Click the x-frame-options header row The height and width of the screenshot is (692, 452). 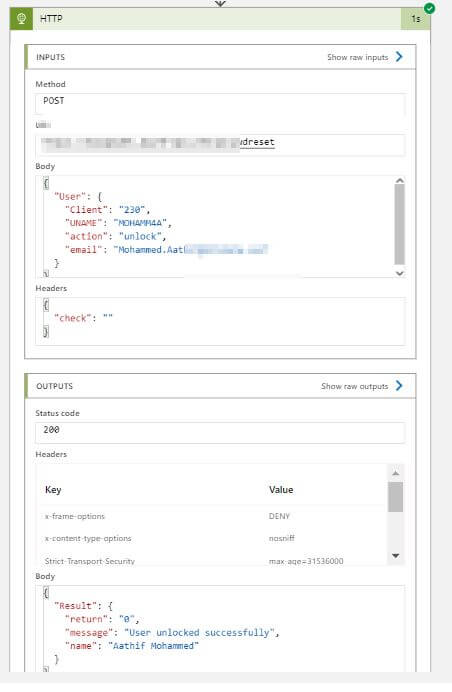coord(212,516)
